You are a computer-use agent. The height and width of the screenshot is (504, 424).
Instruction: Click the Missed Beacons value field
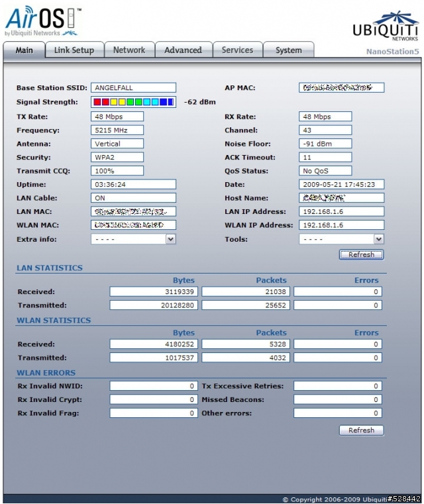[338, 399]
